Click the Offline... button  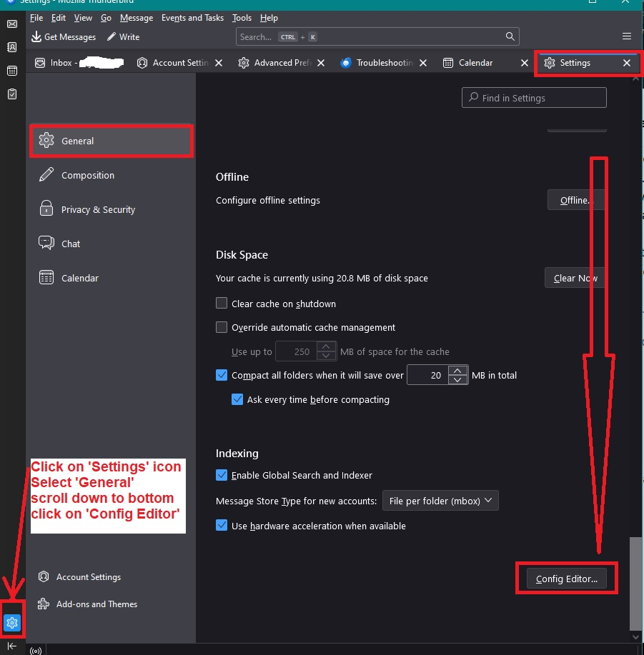(x=576, y=200)
